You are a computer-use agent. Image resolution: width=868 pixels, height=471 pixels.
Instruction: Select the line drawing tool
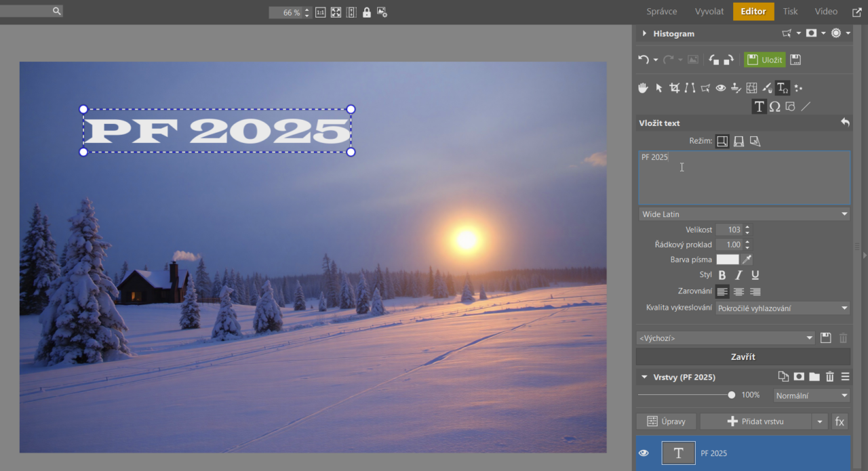tap(806, 106)
